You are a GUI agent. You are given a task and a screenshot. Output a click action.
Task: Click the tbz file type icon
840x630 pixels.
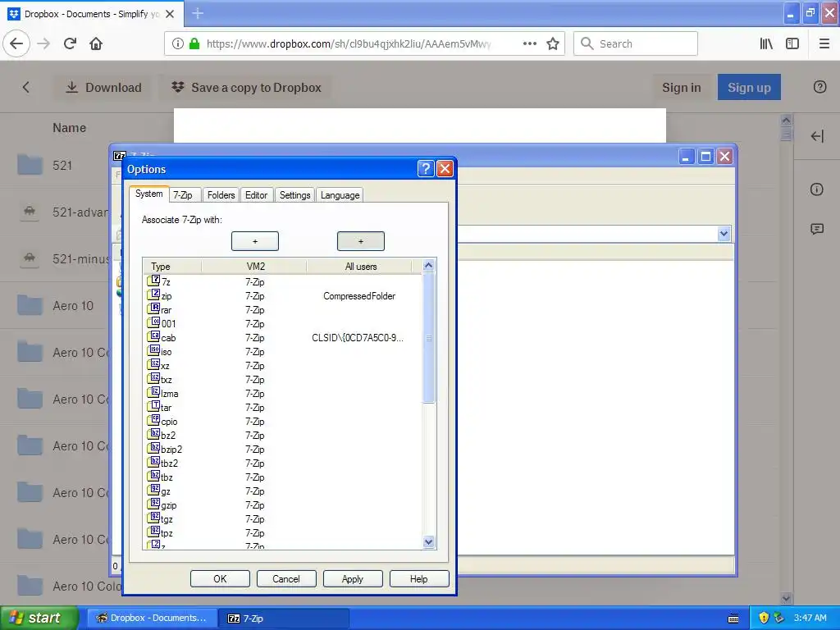(x=153, y=476)
